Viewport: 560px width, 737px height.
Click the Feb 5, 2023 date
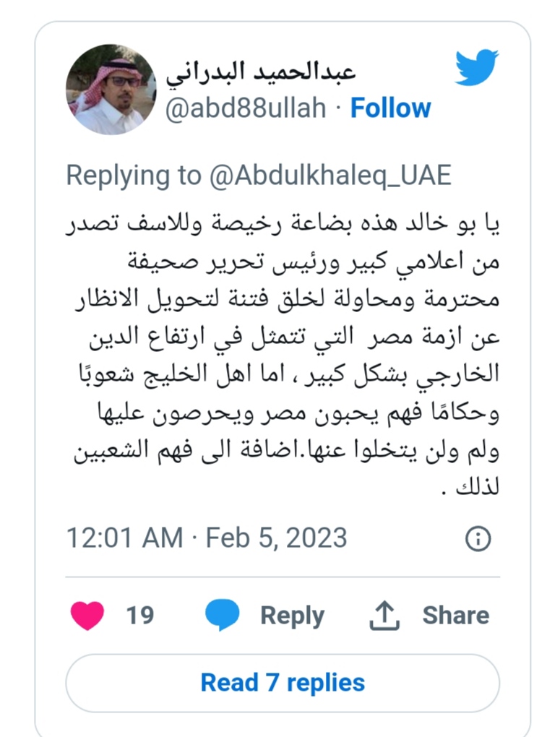pyautogui.click(x=277, y=538)
